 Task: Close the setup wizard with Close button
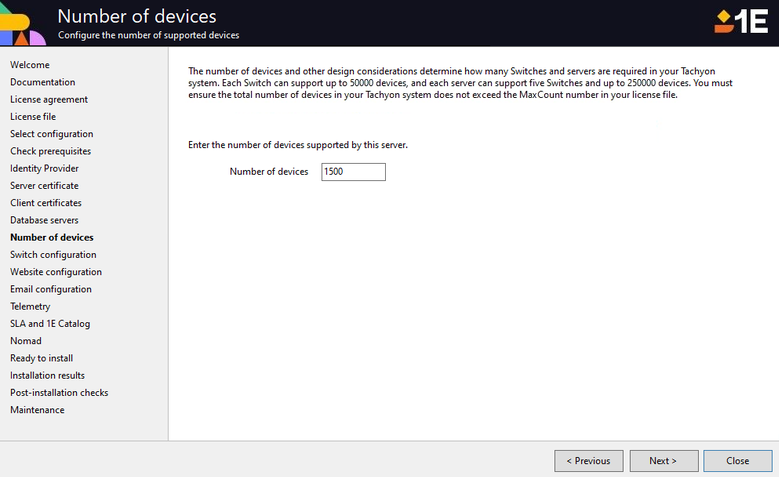click(737, 461)
